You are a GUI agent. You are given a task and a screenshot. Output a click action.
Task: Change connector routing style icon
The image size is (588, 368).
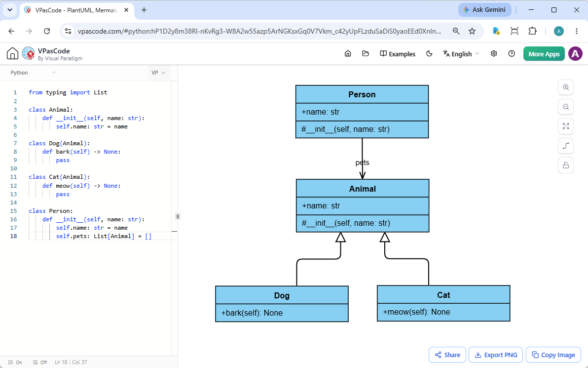click(566, 146)
